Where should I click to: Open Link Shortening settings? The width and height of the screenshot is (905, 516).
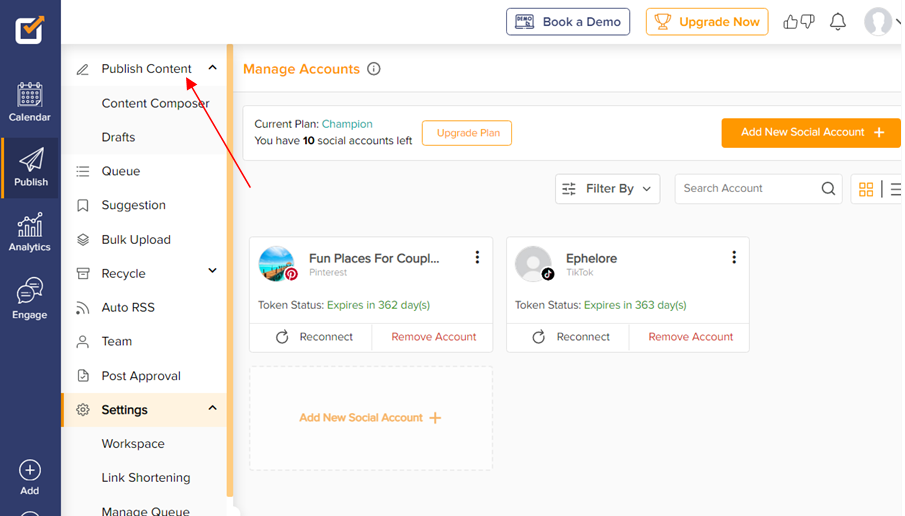click(x=145, y=478)
